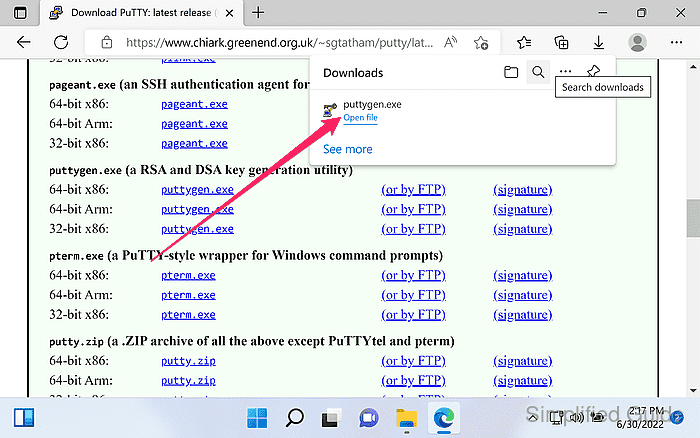This screenshot has height=438, width=700.
Task: Open the Favorites list icon
Action: [x=524, y=42]
